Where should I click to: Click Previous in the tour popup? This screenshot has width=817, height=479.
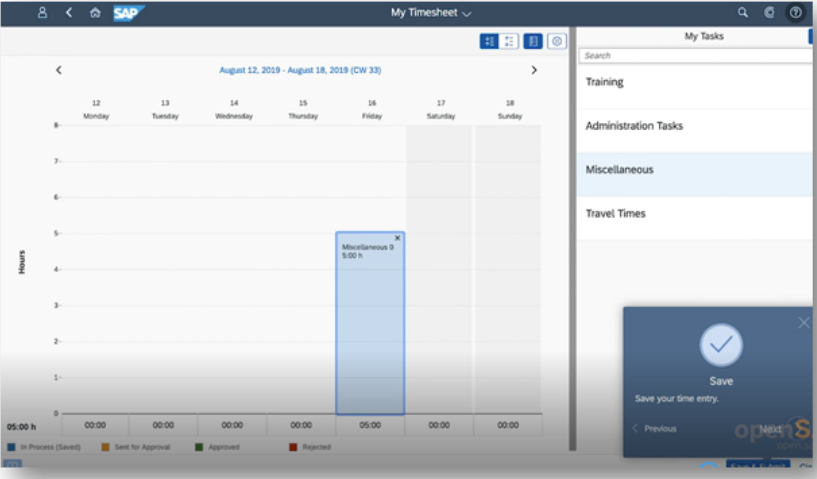[655, 428]
